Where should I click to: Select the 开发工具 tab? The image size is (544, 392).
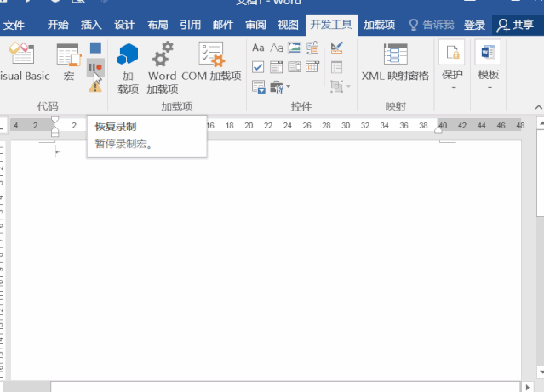(331, 25)
